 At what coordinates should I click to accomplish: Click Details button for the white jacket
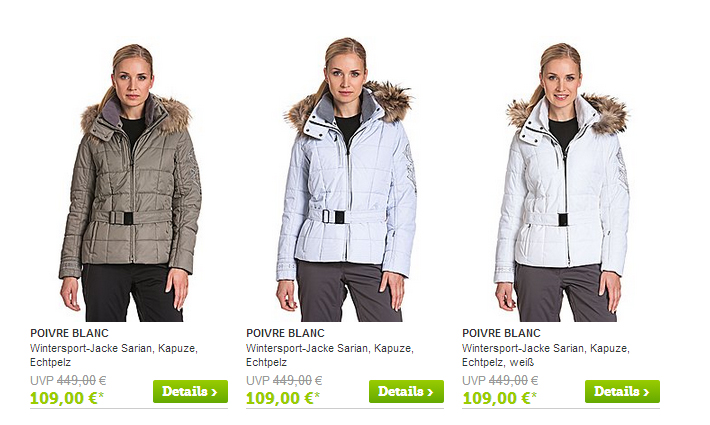(x=622, y=392)
